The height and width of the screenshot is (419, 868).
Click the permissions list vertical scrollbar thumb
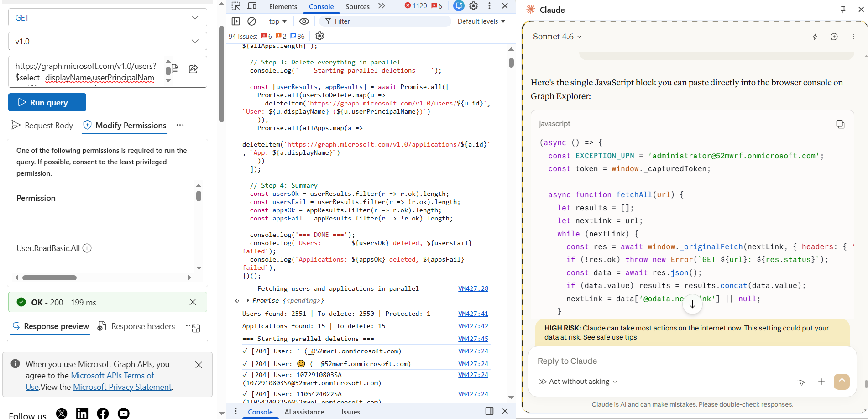pos(199,196)
